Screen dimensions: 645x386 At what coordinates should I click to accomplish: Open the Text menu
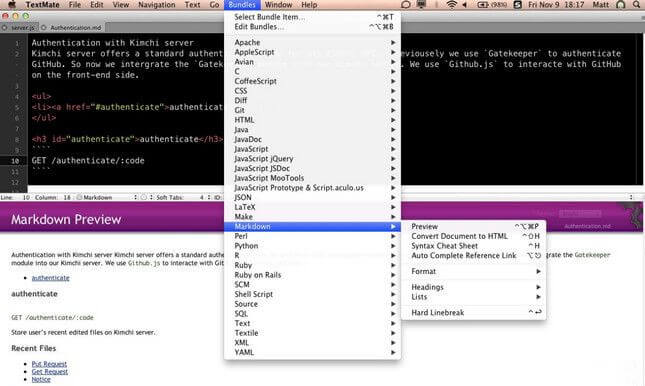point(192,5)
